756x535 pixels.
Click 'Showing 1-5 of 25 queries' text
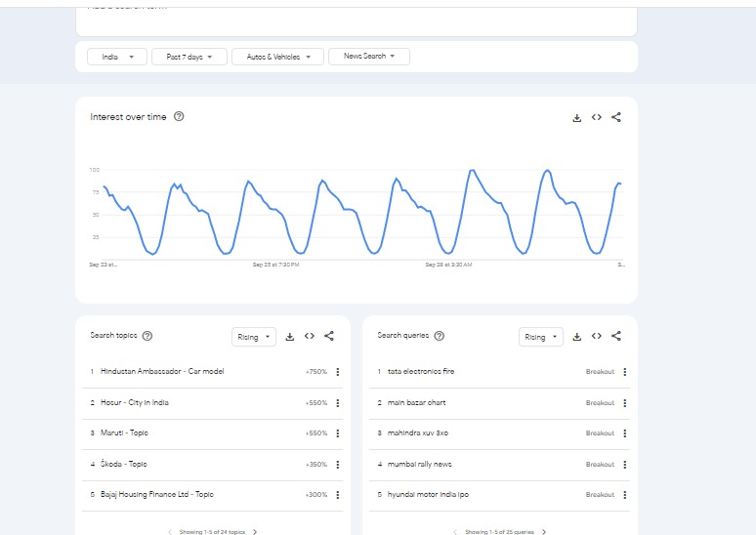[499, 532]
